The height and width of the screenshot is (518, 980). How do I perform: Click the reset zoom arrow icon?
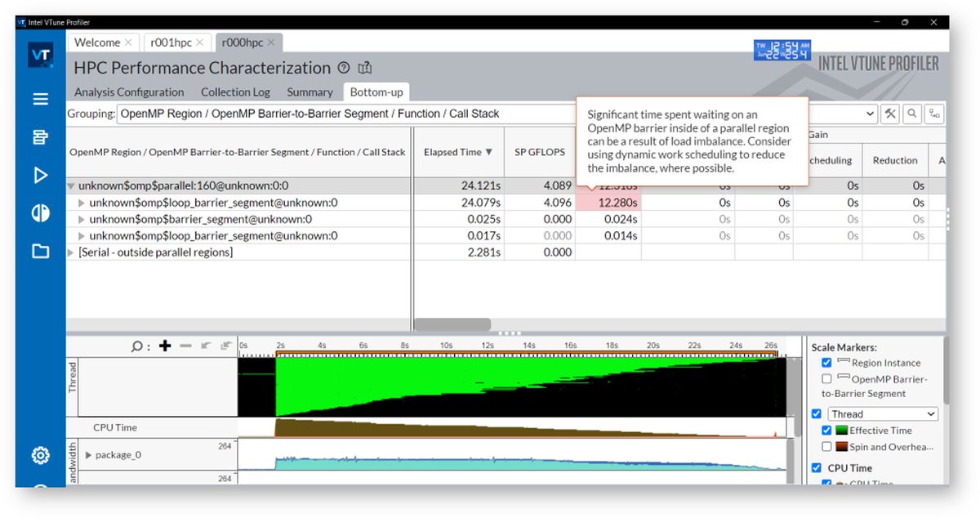[225, 346]
